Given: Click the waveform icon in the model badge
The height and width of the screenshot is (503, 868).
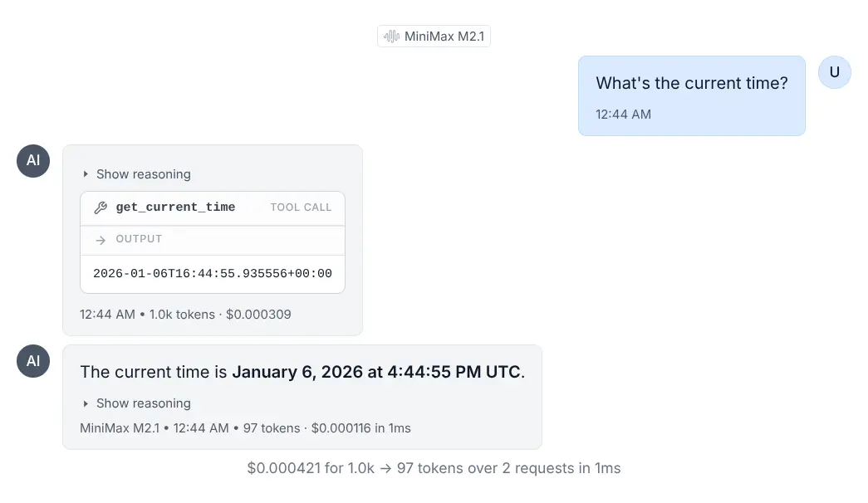Looking at the screenshot, I should [x=391, y=37].
